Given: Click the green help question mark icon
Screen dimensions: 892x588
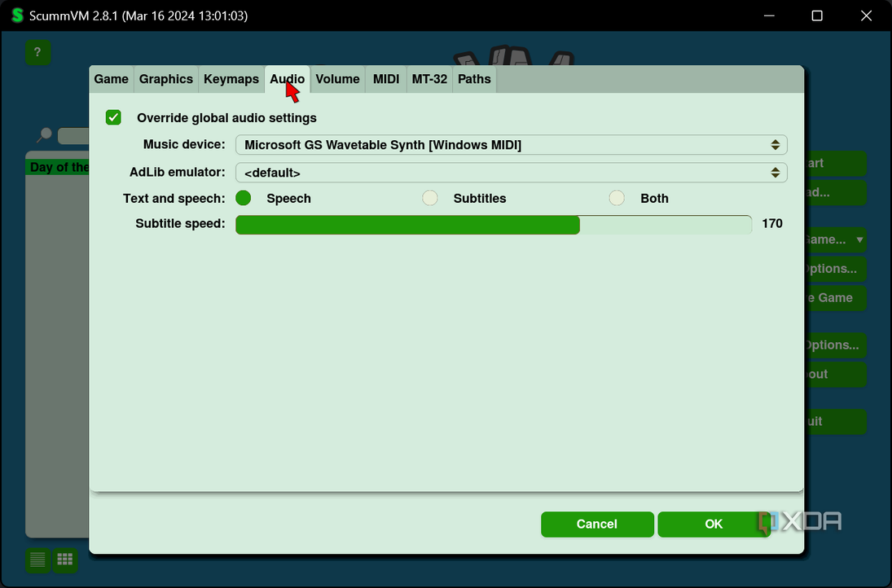Looking at the screenshot, I should pos(37,52).
